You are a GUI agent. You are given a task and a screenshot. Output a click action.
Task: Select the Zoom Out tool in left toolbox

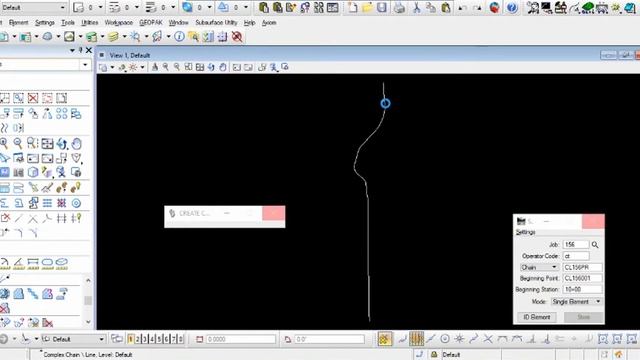(x=18, y=143)
